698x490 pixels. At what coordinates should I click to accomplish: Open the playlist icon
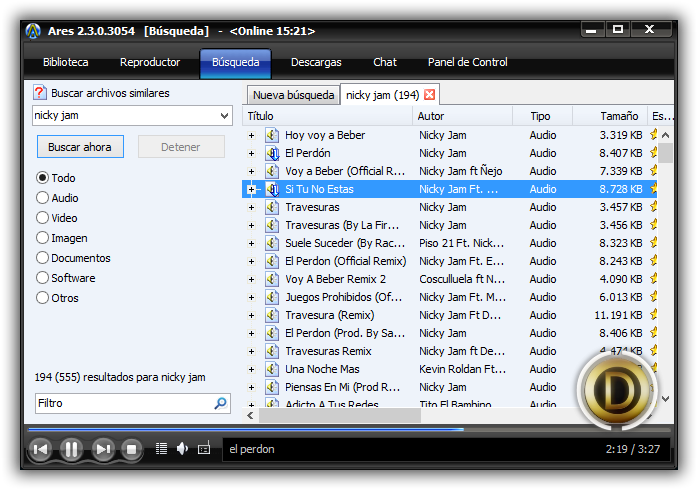point(161,449)
